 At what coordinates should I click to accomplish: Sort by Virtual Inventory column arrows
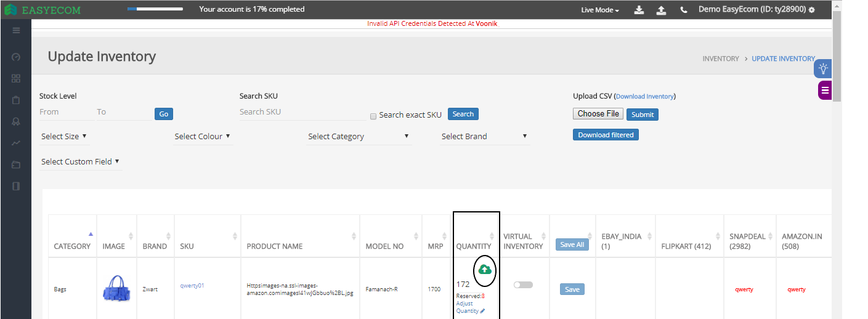tap(544, 236)
